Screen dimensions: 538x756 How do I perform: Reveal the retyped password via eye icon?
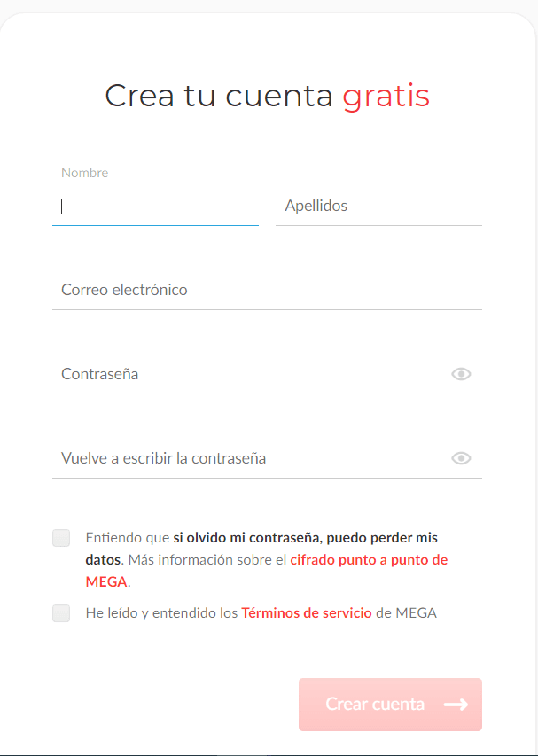(461, 458)
